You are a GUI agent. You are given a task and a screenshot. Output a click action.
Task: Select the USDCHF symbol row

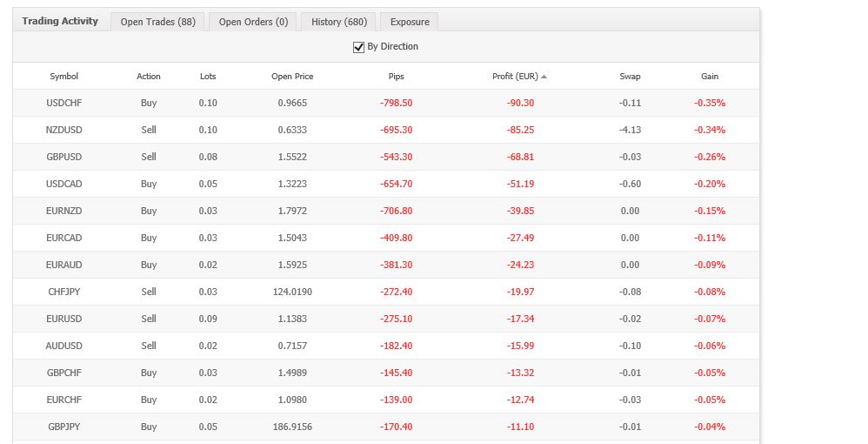pyautogui.click(x=64, y=103)
